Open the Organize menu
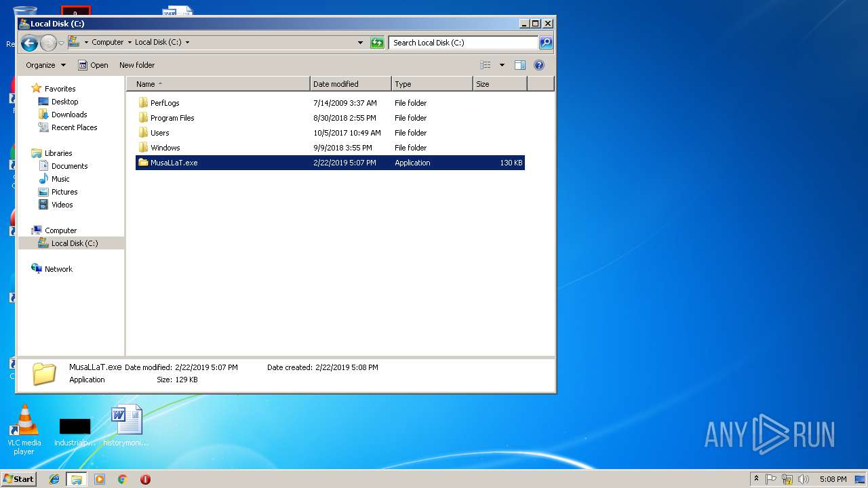868x488 pixels. pyautogui.click(x=46, y=65)
